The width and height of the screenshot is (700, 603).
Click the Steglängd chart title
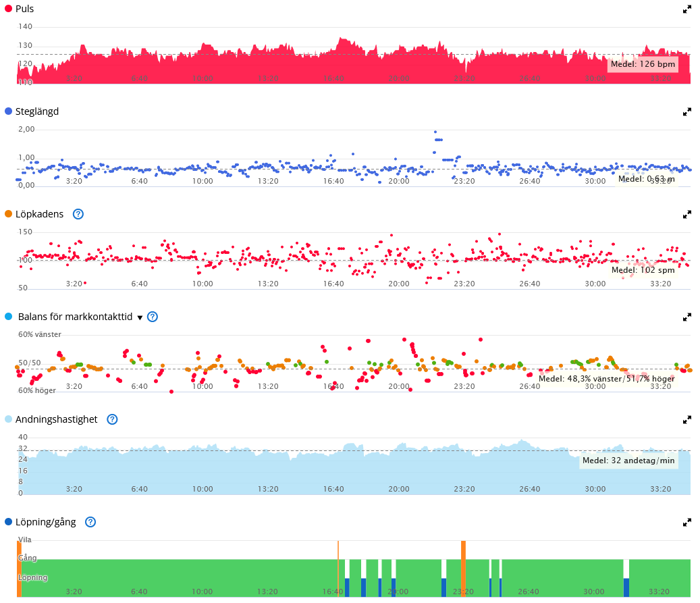coord(37,111)
